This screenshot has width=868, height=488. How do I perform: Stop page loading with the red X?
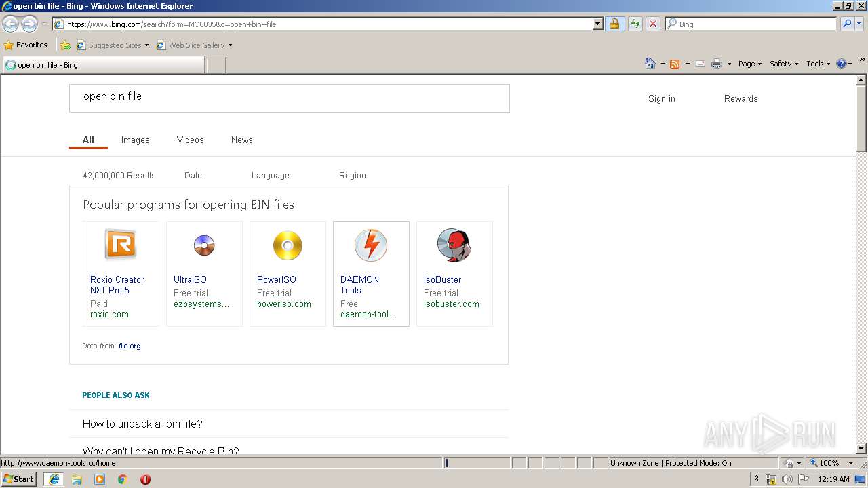click(x=652, y=24)
